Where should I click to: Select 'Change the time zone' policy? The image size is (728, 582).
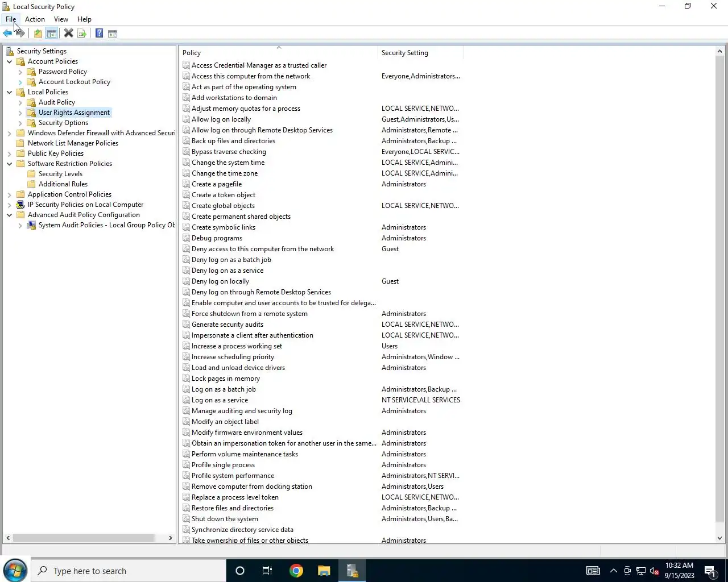point(225,173)
